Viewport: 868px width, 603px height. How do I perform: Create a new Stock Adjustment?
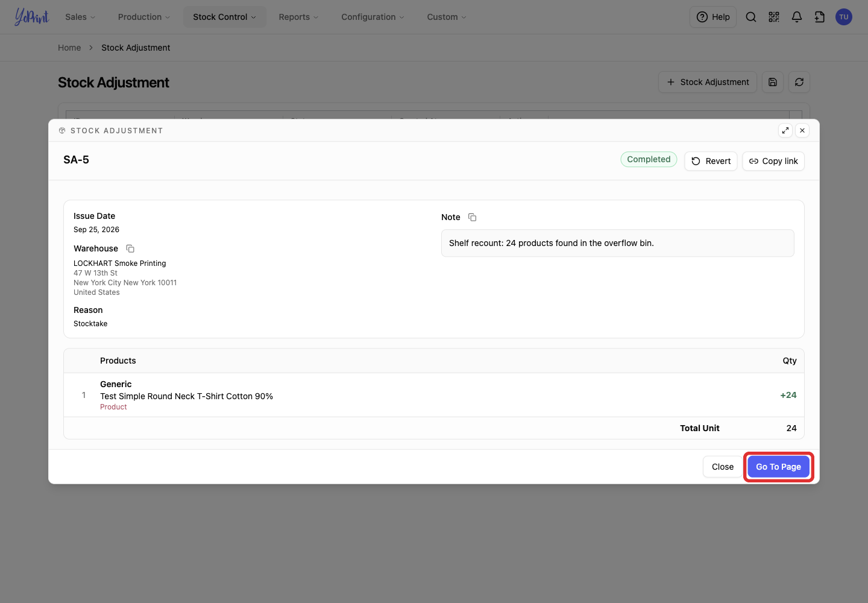tap(708, 82)
